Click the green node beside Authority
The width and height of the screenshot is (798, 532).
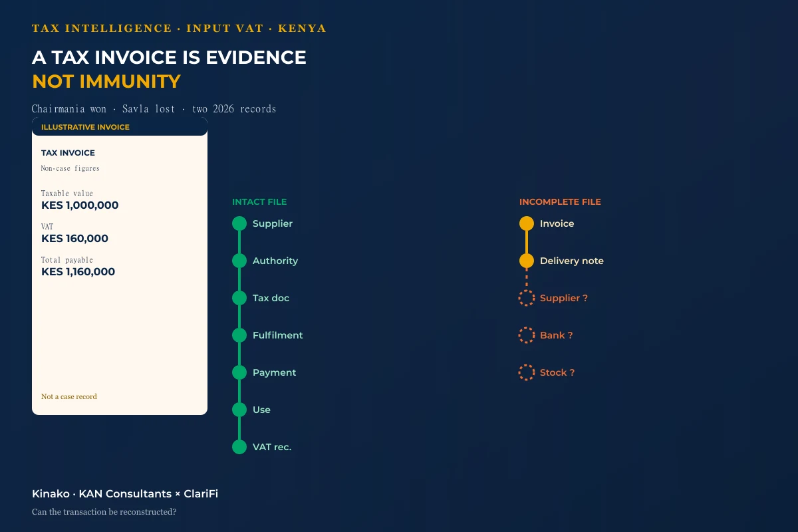click(239, 261)
